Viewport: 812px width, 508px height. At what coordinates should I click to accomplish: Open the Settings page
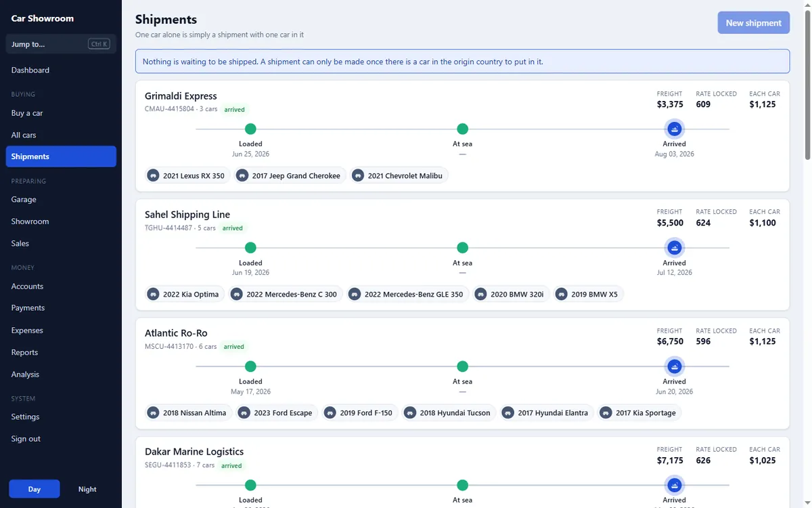61,417
